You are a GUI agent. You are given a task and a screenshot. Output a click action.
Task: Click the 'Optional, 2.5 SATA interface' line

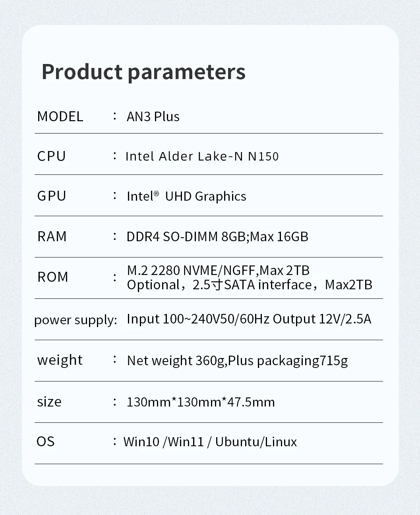(x=250, y=285)
